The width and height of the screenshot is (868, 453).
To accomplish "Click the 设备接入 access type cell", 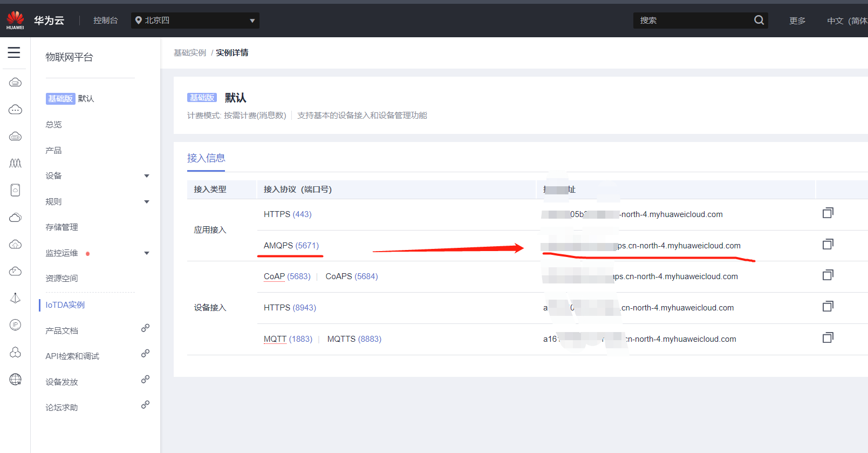I will pyautogui.click(x=210, y=308).
